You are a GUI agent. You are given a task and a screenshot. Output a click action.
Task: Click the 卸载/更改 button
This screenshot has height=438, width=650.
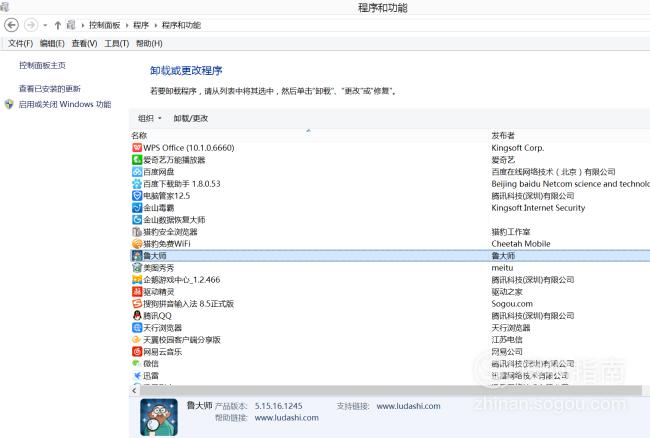click(191, 119)
